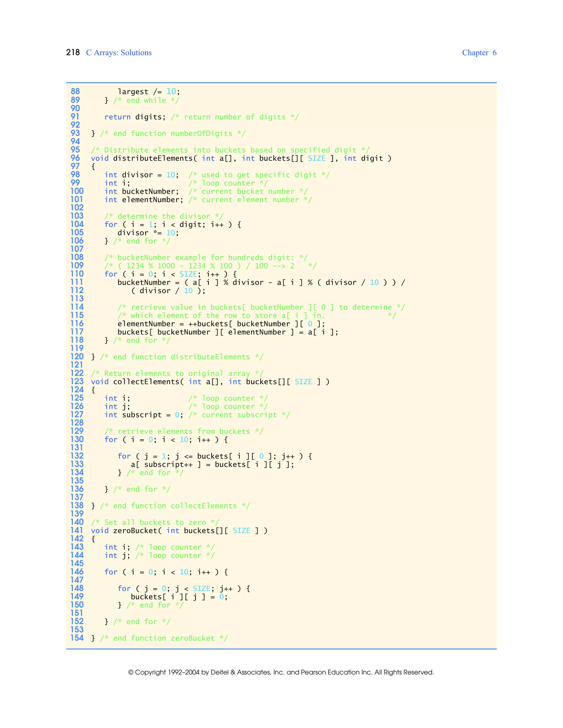Click comment 'end function numberOfDigits'
563x728 pixels.
coord(173,133)
